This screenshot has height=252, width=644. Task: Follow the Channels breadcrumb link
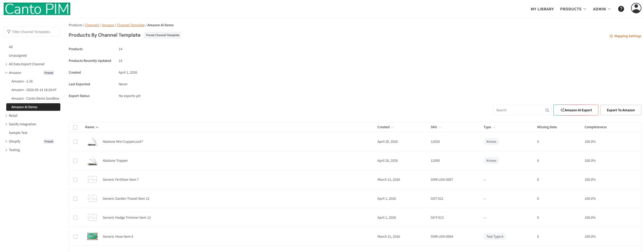click(92, 25)
